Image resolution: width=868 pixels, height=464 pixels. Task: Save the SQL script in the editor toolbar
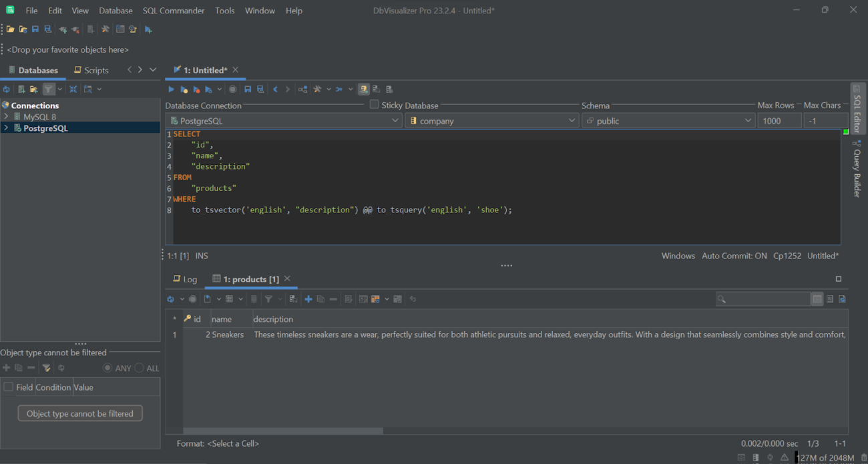(248, 89)
